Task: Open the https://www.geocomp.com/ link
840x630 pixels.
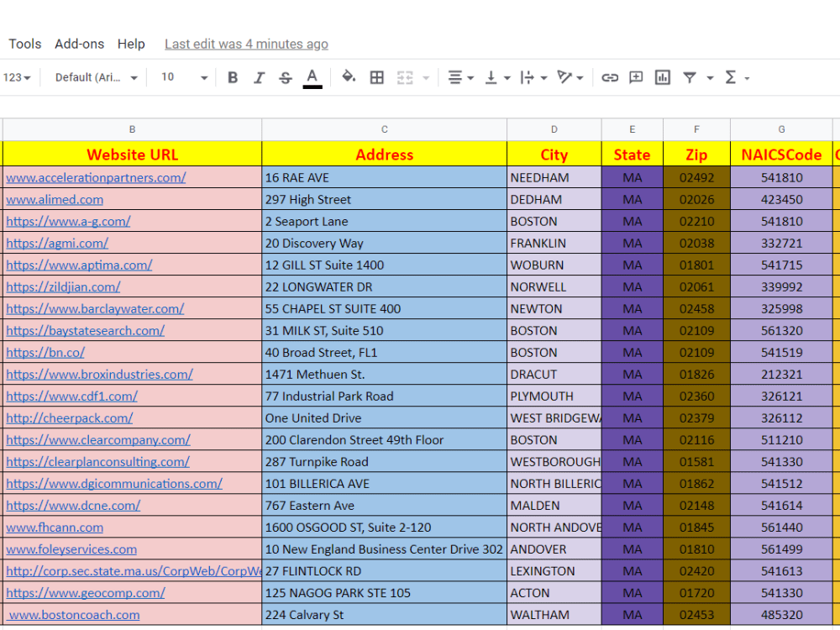Action: 86,592
